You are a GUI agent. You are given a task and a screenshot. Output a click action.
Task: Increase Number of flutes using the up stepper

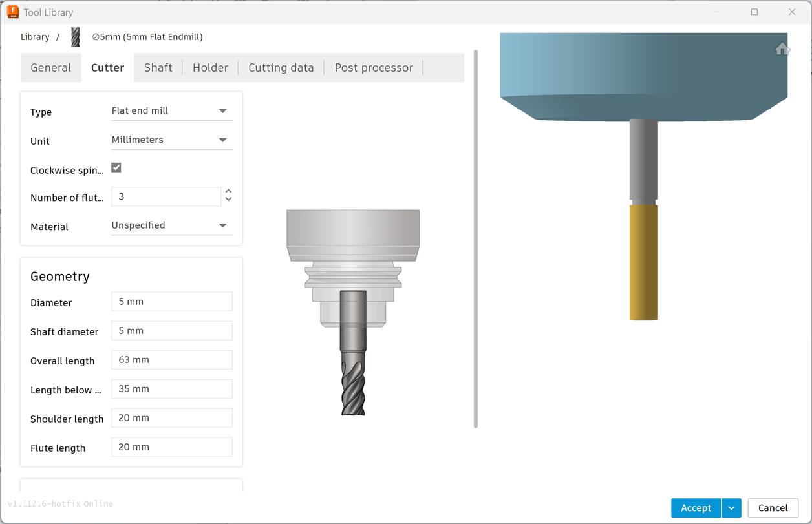pyautogui.click(x=228, y=193)
